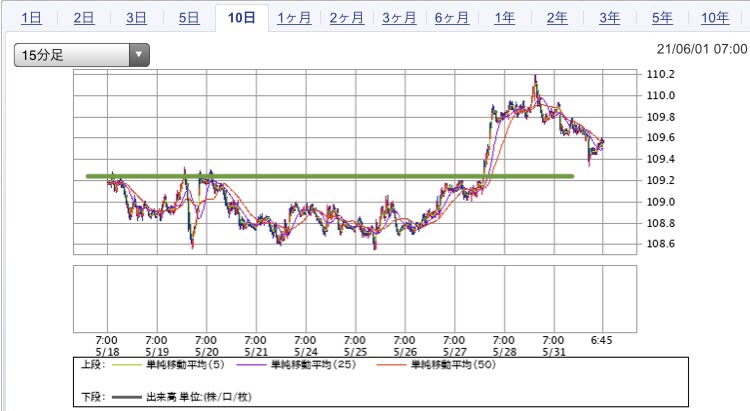
Task: Click the 5/28 date axis label
Action: click(505, 352)
